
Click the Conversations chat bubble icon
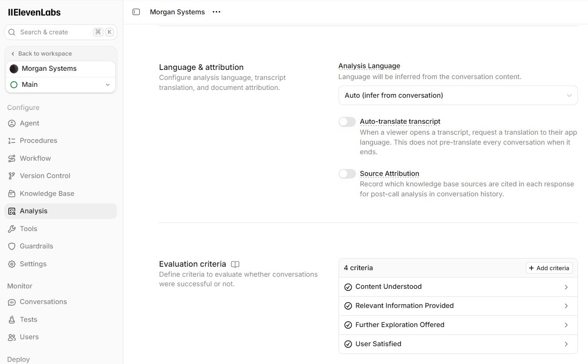[12, 302]
